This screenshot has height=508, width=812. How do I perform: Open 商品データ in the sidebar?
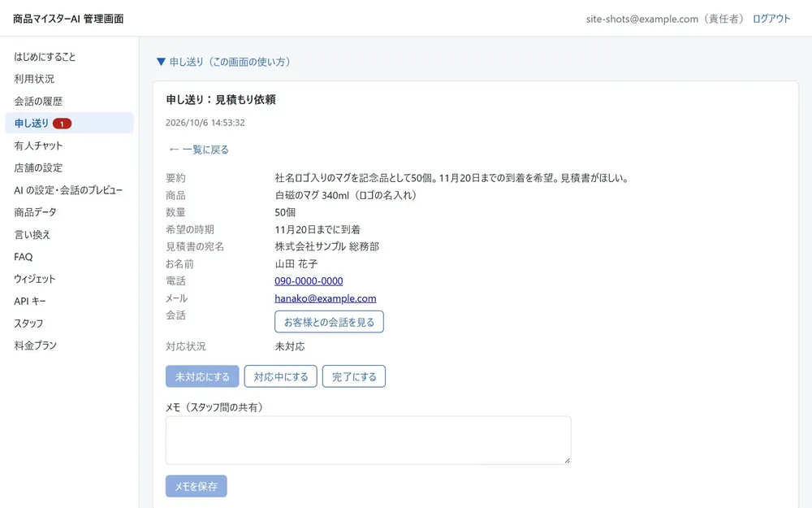coord(35,212)
